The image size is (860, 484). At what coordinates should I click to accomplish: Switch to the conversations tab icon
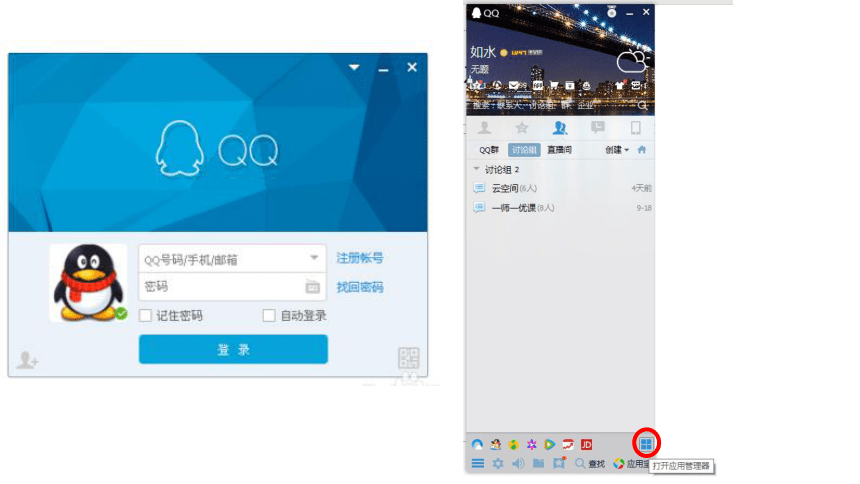tap(597, 128)
